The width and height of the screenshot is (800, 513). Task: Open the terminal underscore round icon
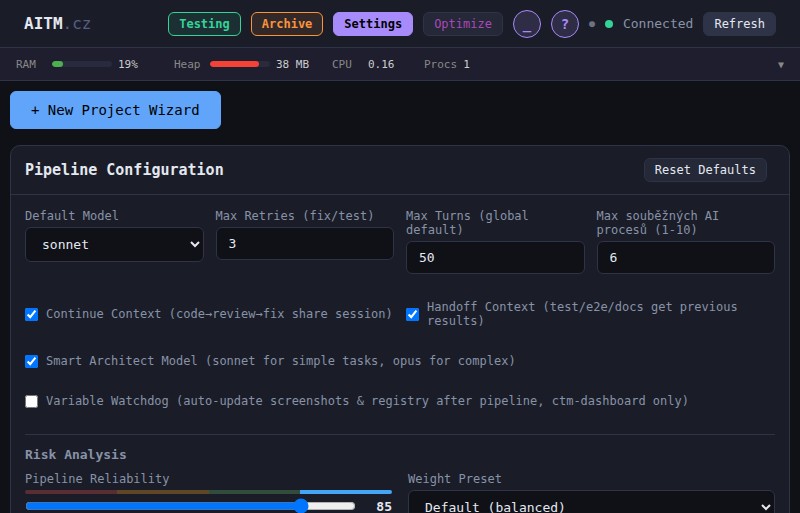[x=527, y=24]
